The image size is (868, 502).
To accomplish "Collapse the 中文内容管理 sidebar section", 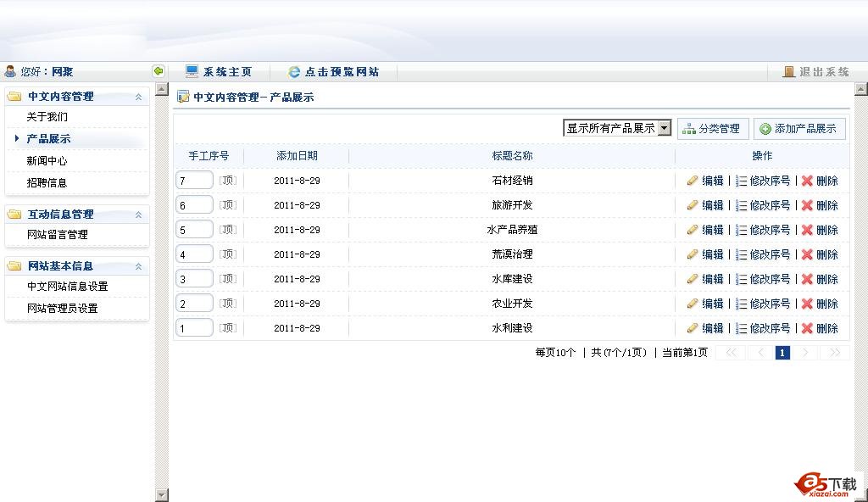I will [x=138, y=97].
